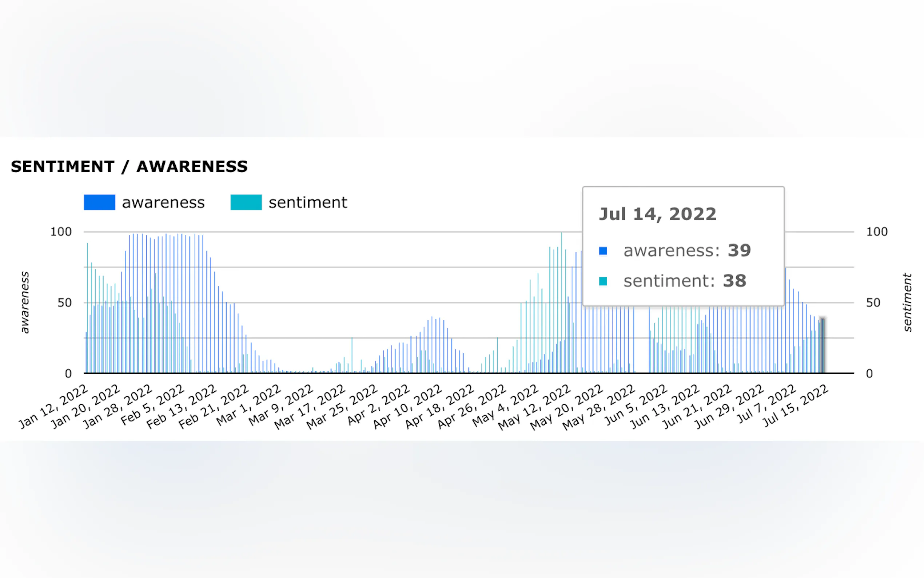
Task: Click teal sentiment square icon in tooltip
Action: click(x=603, y=282)
